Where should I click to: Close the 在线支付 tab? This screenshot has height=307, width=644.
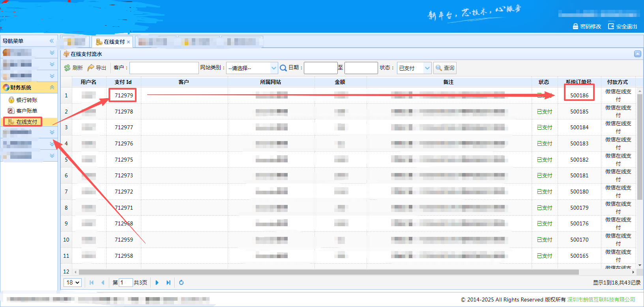pyautogui.click(x=129, y=42)
